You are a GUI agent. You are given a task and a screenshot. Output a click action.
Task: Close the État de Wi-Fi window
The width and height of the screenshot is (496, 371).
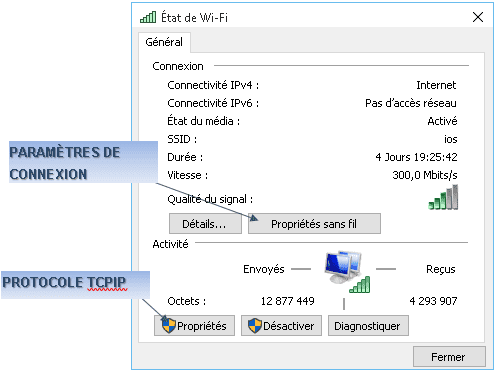tap(478, 17)
